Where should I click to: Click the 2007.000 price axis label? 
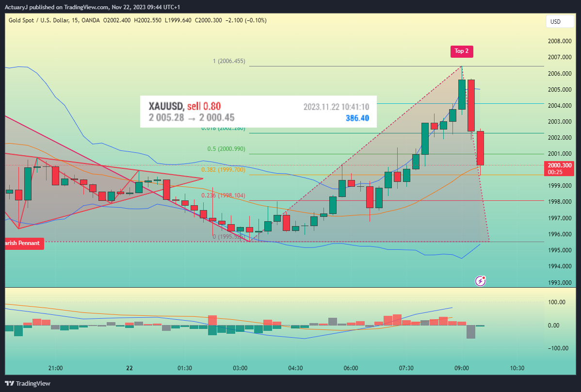[560, 57]
